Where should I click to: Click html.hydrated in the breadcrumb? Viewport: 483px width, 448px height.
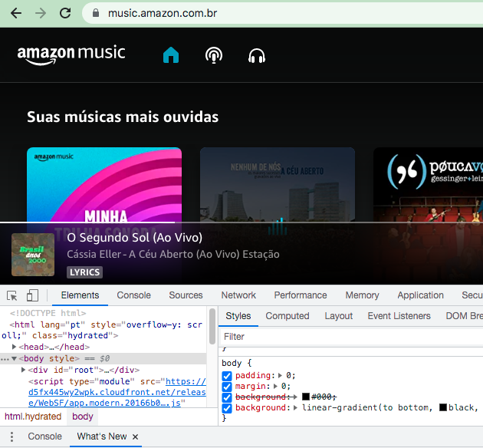(x=33, y=417)
